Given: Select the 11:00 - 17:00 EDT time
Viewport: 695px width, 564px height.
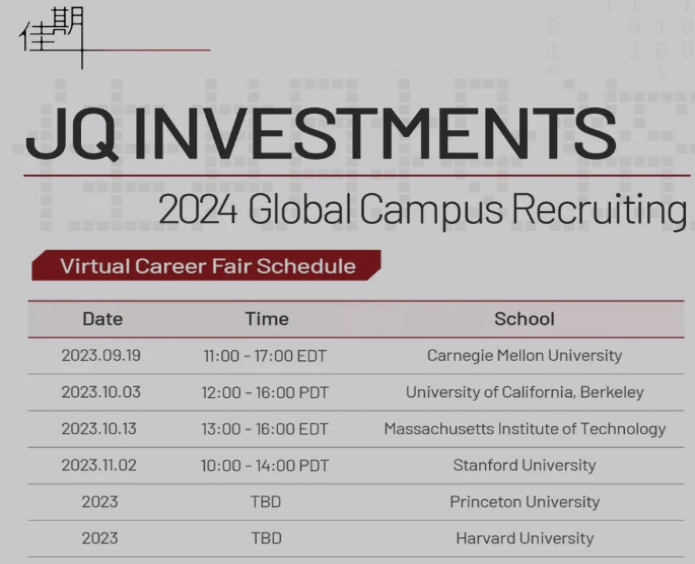Looking at the screenshot, I should (265, 356).
